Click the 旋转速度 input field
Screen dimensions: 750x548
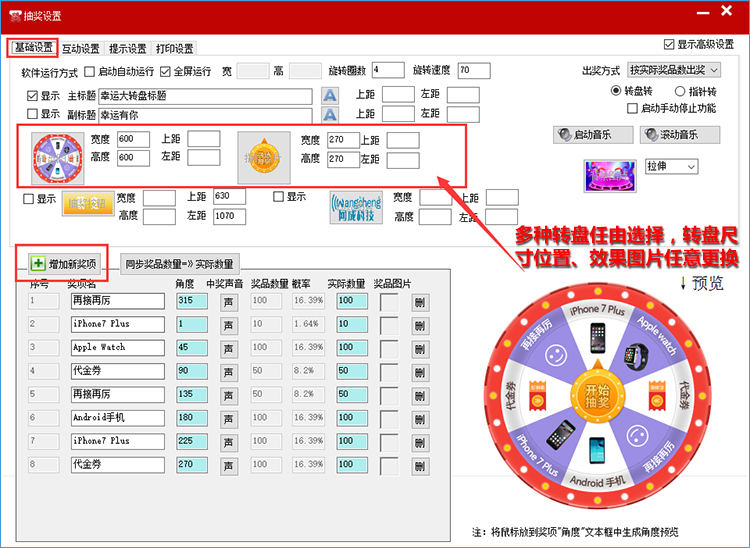point(474,71)
